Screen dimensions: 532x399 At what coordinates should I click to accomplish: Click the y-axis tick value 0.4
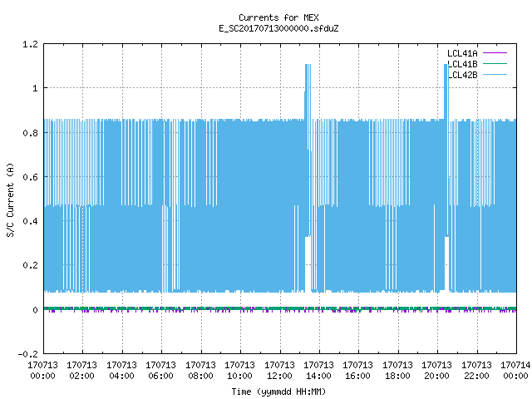point(30,222)
